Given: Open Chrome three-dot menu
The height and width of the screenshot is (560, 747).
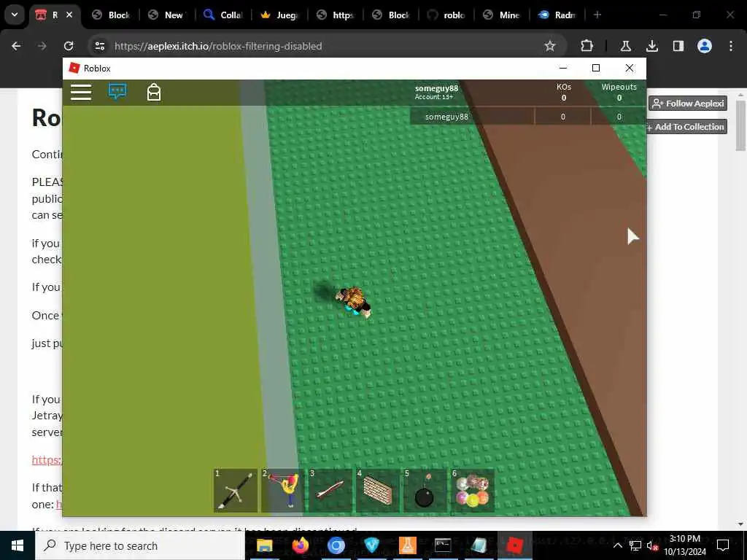Looking at the screenshot, I should pos(731,46).
